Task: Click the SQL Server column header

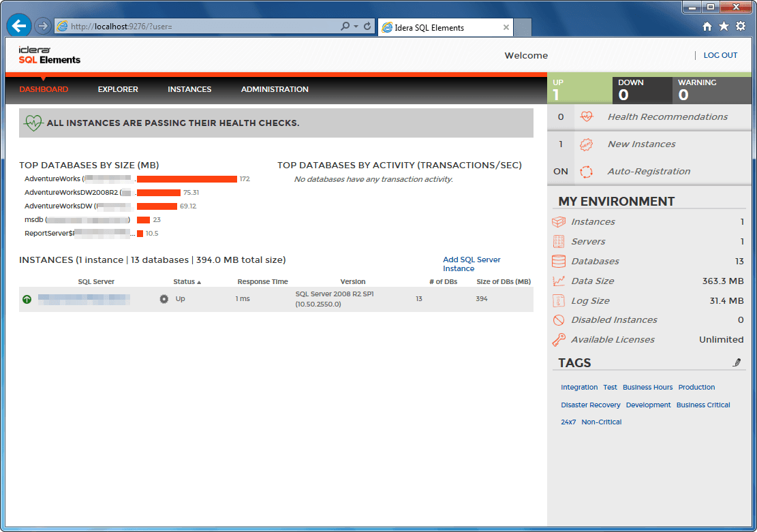Action: (x=96, y=281)
